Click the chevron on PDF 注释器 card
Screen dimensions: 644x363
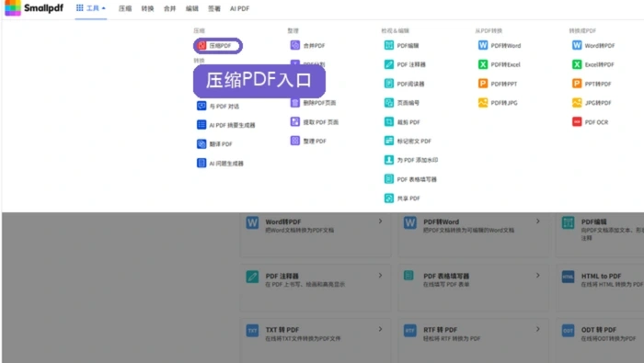380,275
